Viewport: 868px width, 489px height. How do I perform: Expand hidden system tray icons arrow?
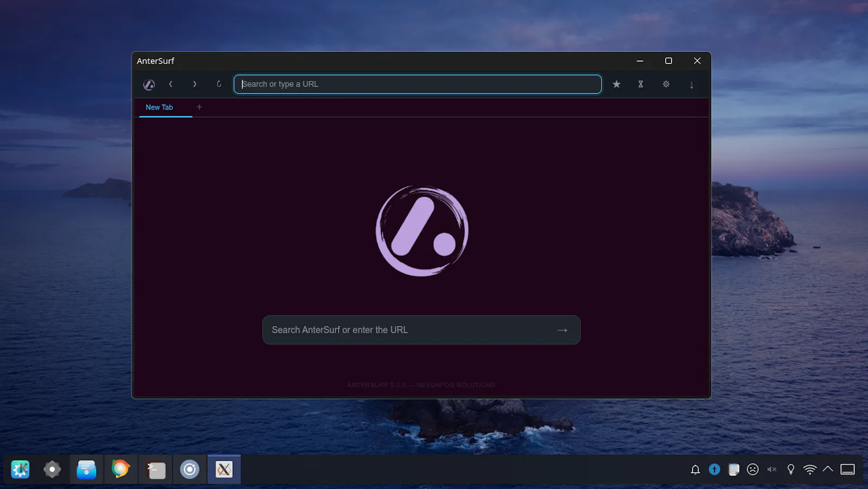pyautogui.click(x=828, y=469)
